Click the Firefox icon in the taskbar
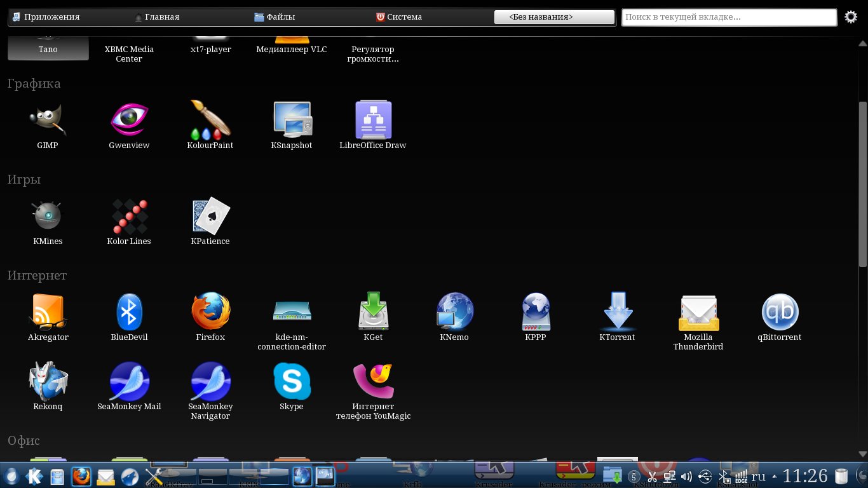Image resolution: width=868 pixels, height=488 pixels. (x=81, y=476)
